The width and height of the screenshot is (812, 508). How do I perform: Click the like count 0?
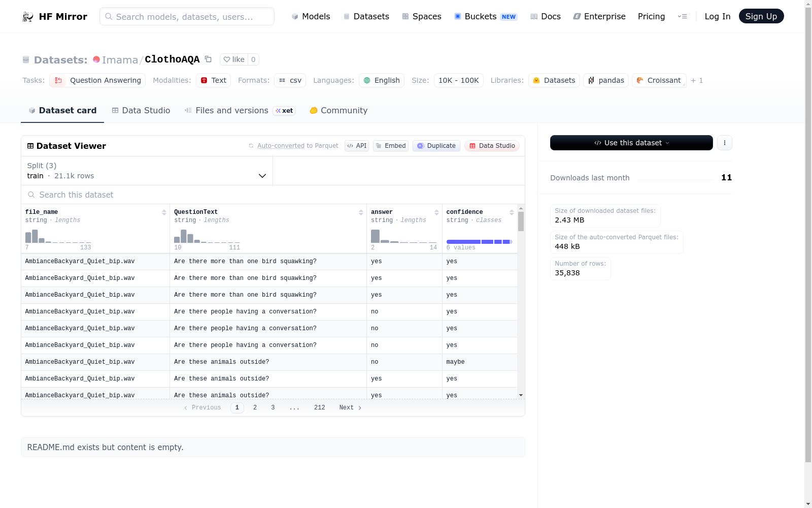[x=253, y=59]
